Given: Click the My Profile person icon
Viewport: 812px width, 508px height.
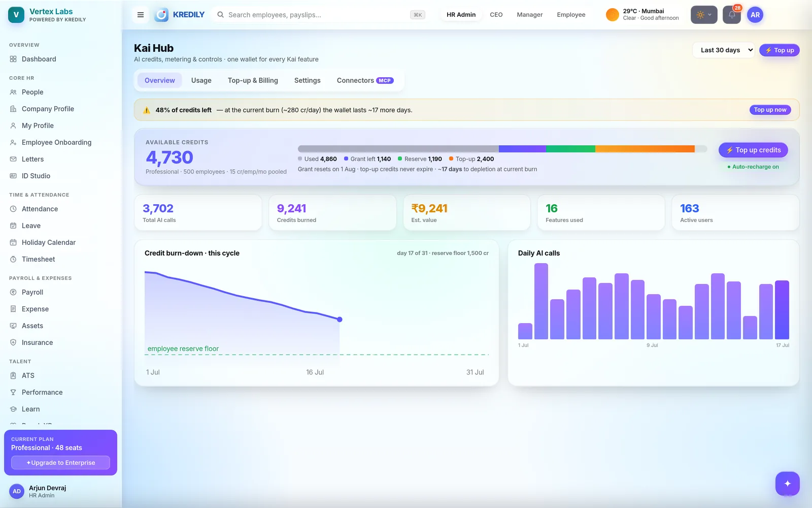Looking at the screenshot, I should (x=13, y=125).
